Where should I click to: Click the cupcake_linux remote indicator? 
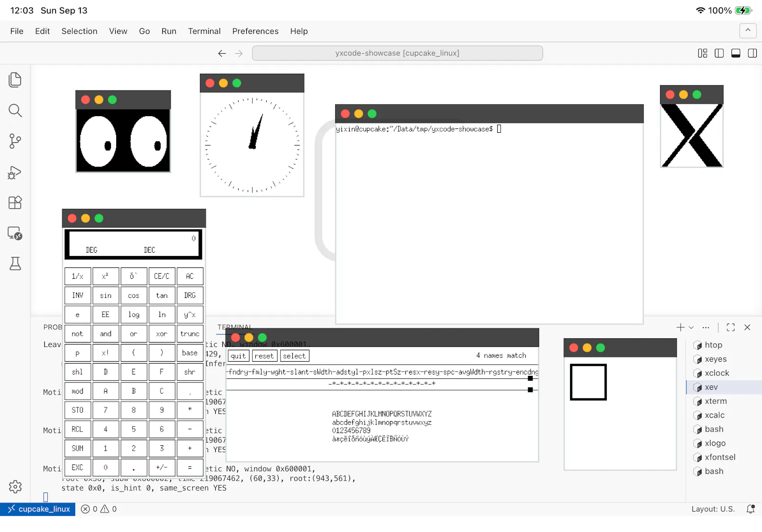click(x=38, y=509)
